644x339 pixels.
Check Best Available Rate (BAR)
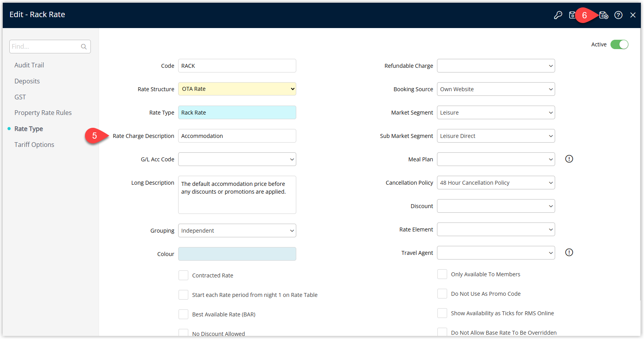click(x=183, y=314)
